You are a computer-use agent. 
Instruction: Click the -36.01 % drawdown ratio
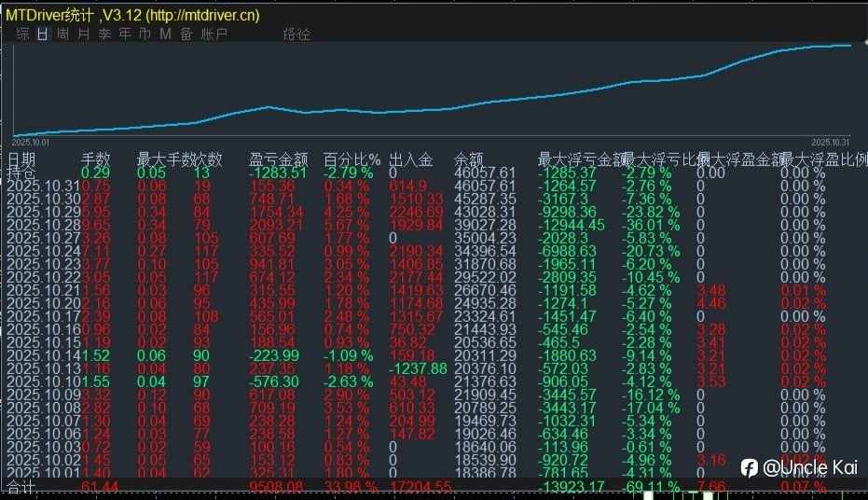pos(651,226)
